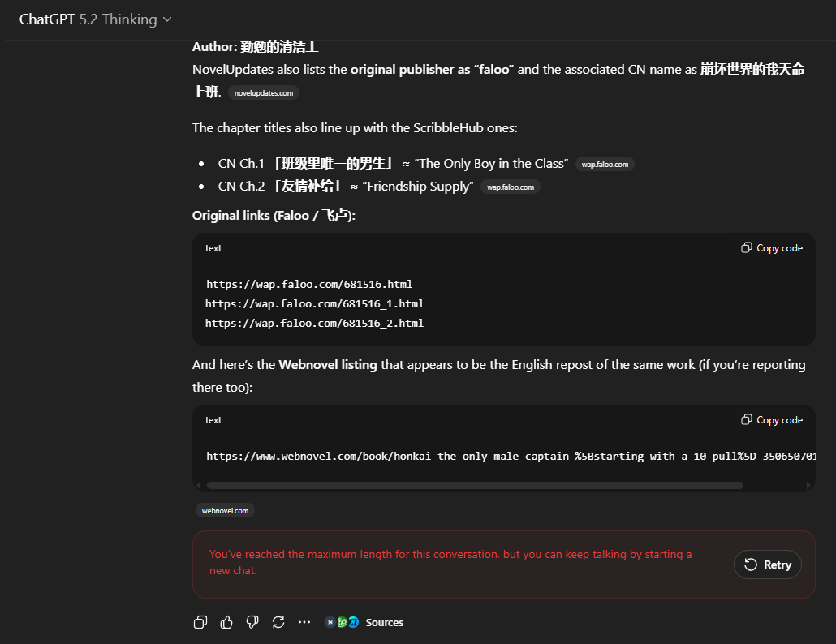836x644 pixels.
Task: Open the ChatGPT 5.2 Thinking model dropdown
Action: 96,19
